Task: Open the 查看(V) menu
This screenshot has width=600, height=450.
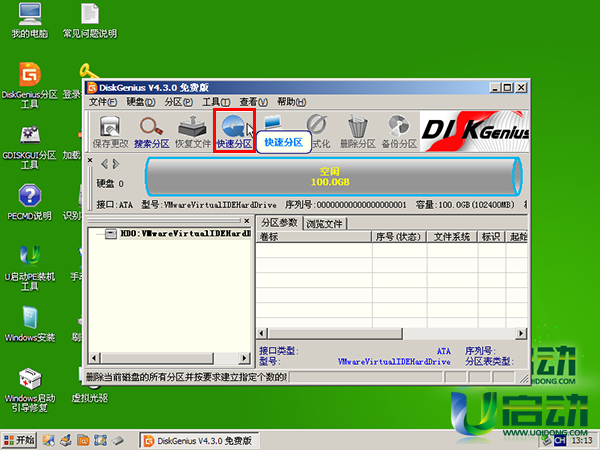Action: pyautogui.click(x=253, y=102)
